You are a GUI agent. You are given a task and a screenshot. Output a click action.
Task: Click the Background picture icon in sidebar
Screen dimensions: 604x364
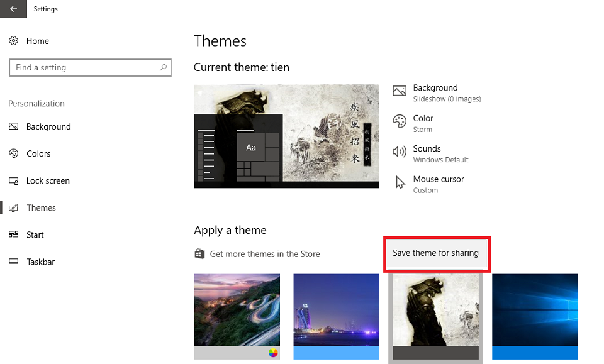point(13,126)
